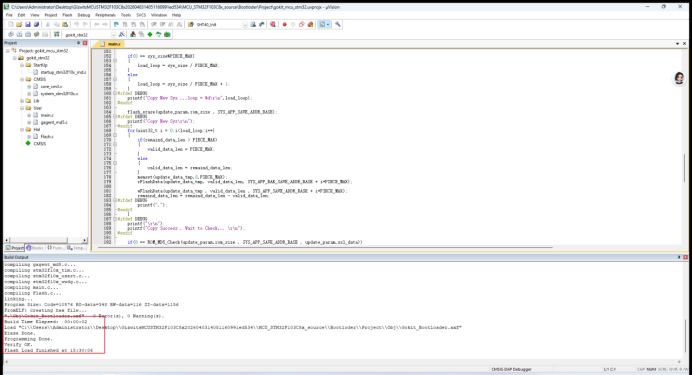Click the Insert Breakpoint red dot icon
Screen dimensions: 693x375
click(284, 24)
